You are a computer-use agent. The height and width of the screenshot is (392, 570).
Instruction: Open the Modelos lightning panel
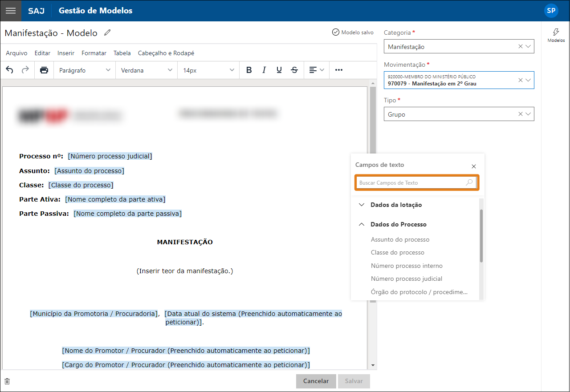click(556, 35)
